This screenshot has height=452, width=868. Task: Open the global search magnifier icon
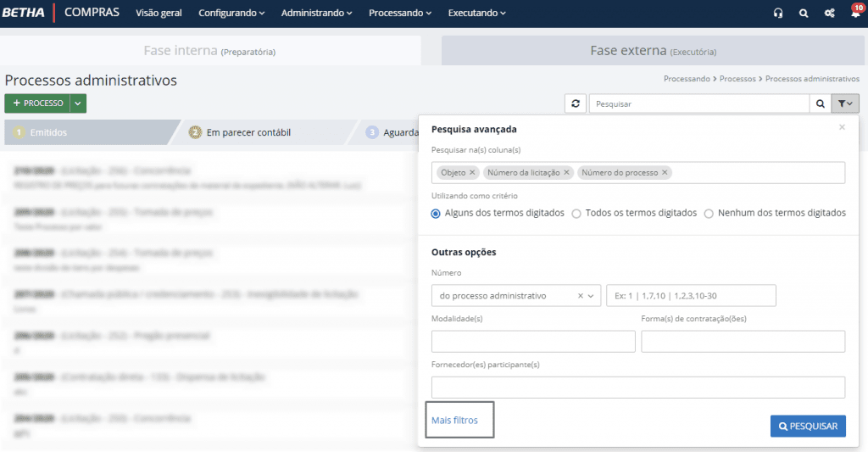[804, 14]
